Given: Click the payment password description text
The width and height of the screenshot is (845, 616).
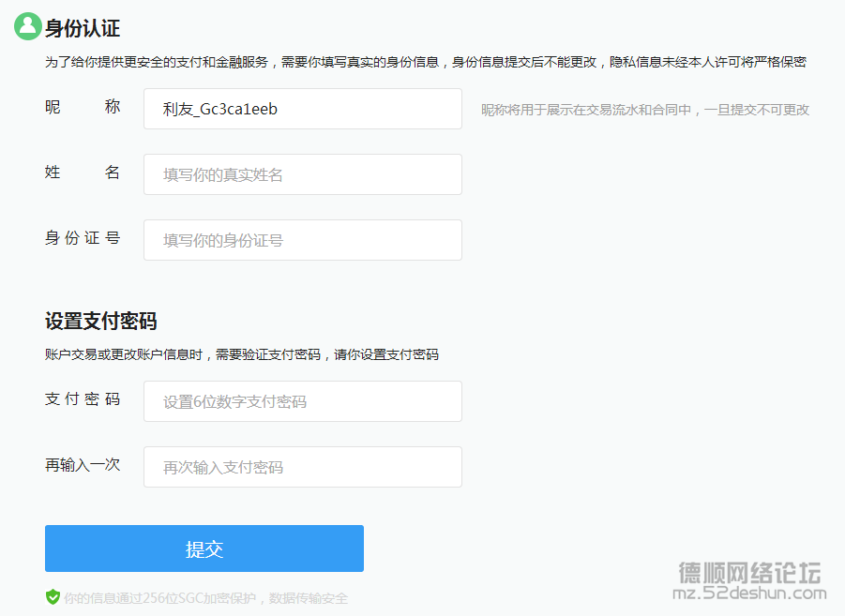Looking at the screenshot, I should 241,354.
